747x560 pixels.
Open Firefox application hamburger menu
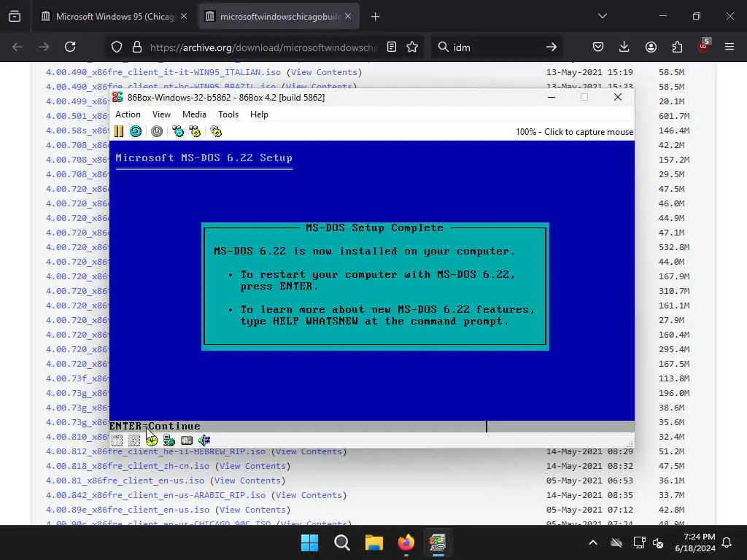[729, 47]
